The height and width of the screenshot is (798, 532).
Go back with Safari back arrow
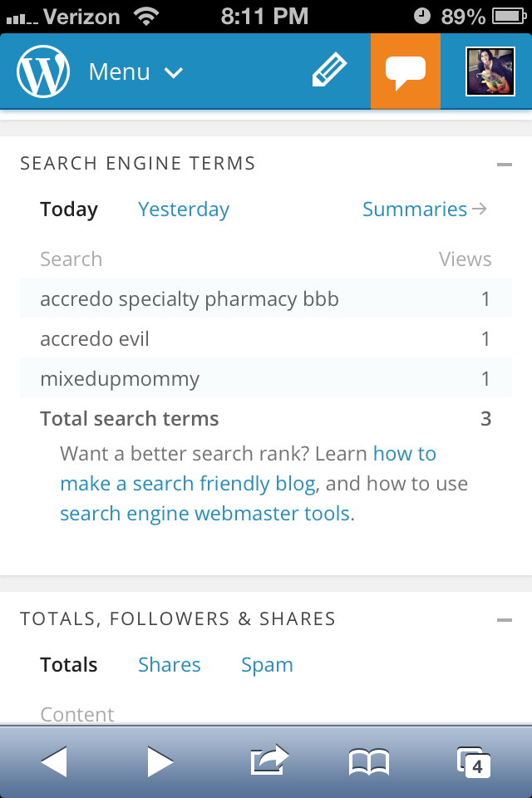(53, 761)
